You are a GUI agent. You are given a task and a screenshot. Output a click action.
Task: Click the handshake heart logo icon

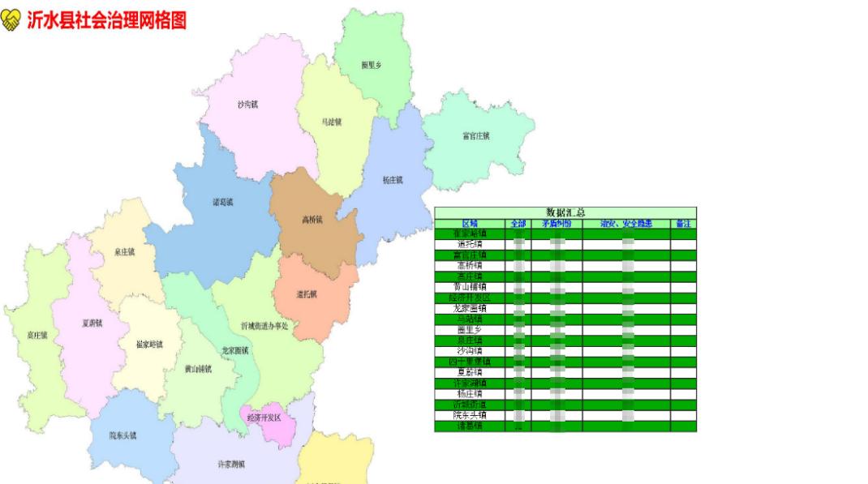pos(11,20)
